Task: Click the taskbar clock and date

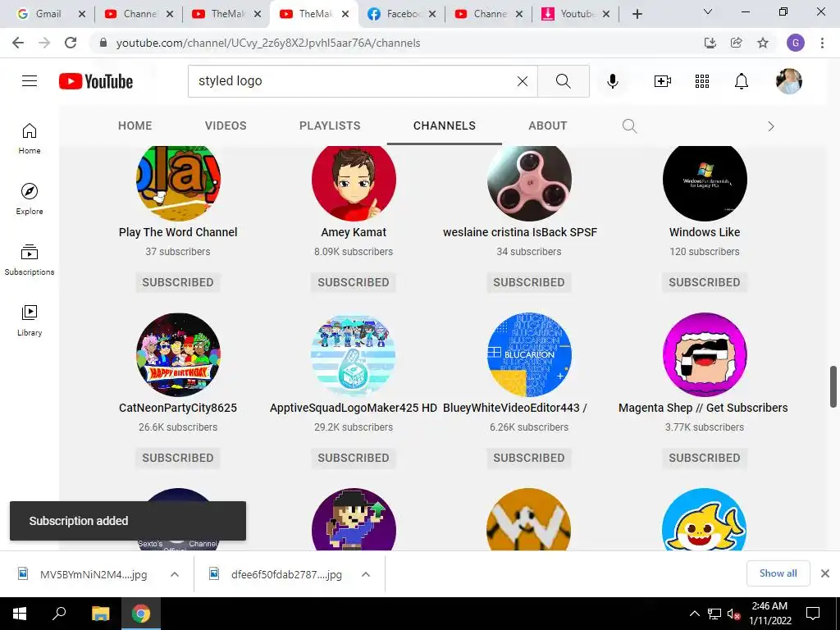Action: 769,614
